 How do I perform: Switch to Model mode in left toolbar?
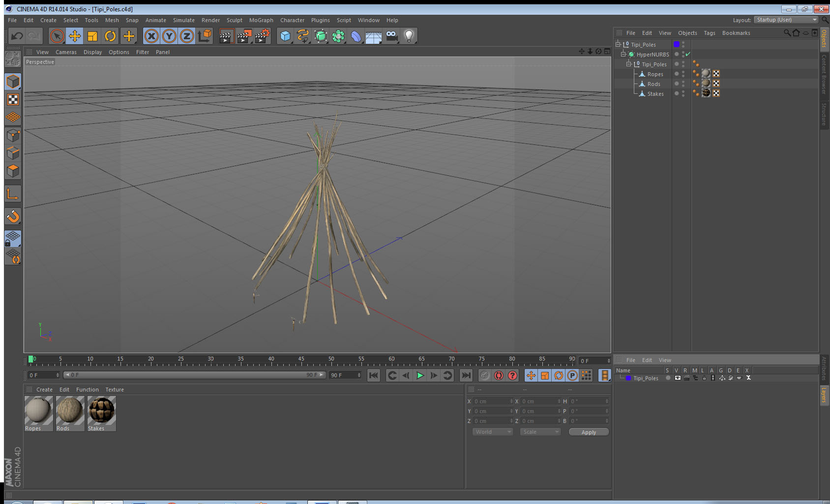coord(13,82)
